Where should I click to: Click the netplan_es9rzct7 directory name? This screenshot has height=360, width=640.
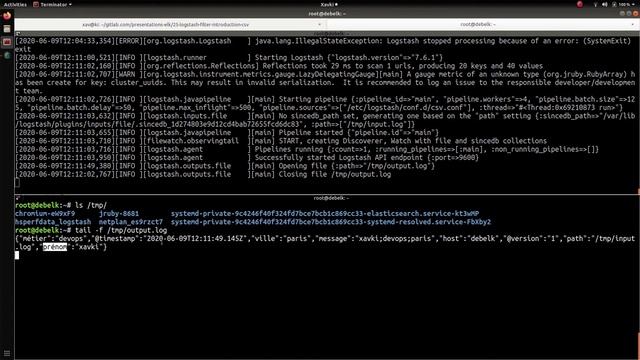click(131, 222)
